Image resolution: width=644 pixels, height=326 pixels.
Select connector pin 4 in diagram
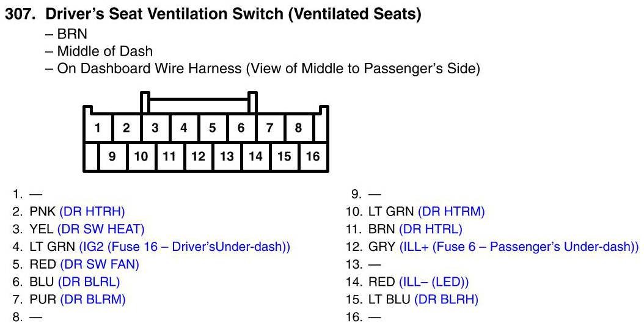coord(183,128)
